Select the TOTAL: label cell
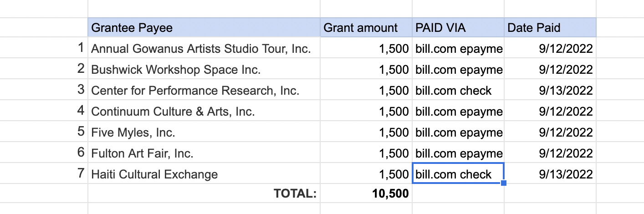 204,194
